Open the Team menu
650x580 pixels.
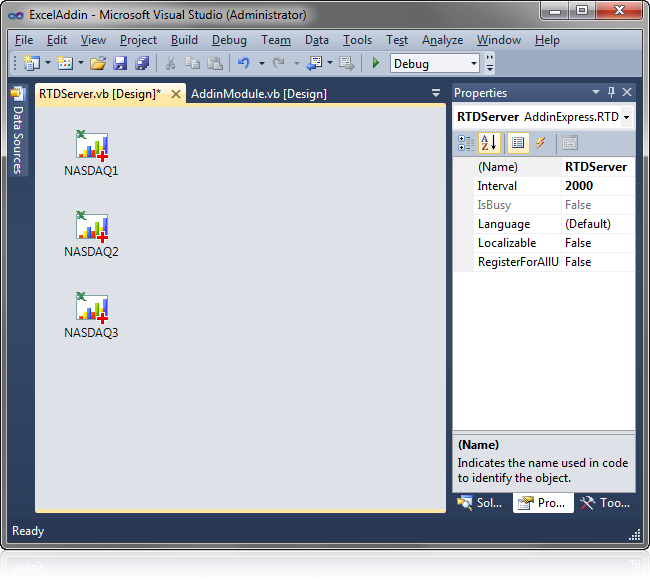(276, 40)
